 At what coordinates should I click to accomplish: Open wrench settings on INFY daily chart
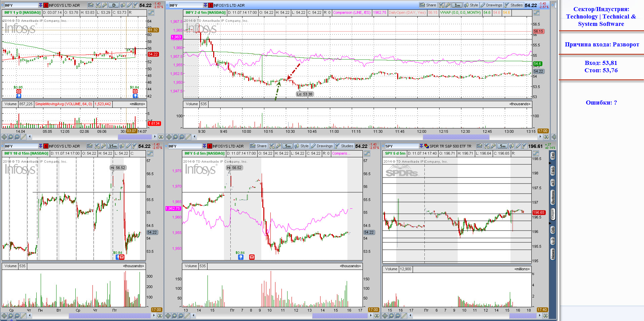pos(104,5)
